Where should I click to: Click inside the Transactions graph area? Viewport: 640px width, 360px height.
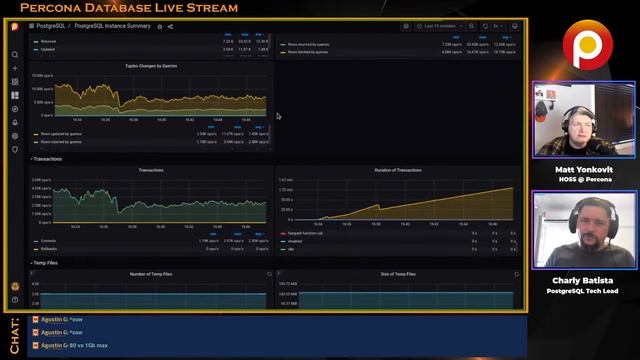tap(159, 202)
